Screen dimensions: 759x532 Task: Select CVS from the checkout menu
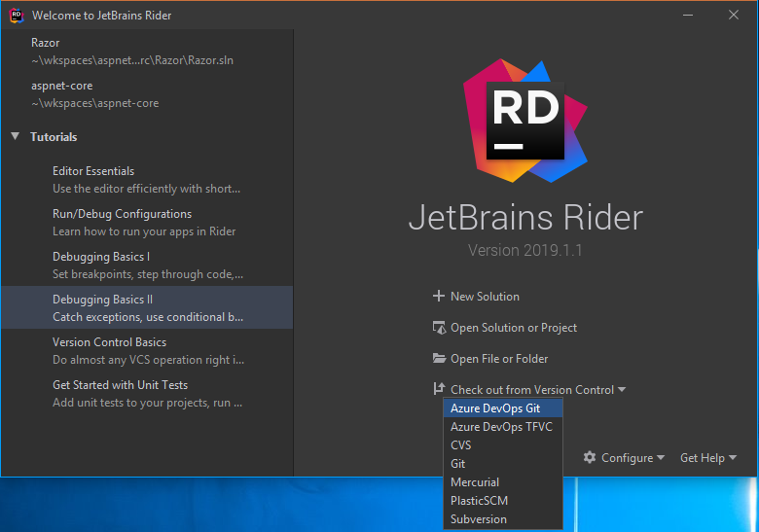(x=503, y=444)
